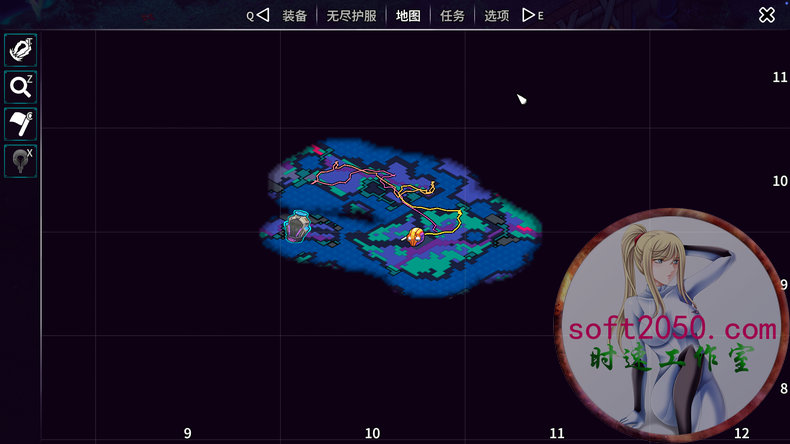
Task: Click the magnifying glass zoom icon
Action: 21,87
